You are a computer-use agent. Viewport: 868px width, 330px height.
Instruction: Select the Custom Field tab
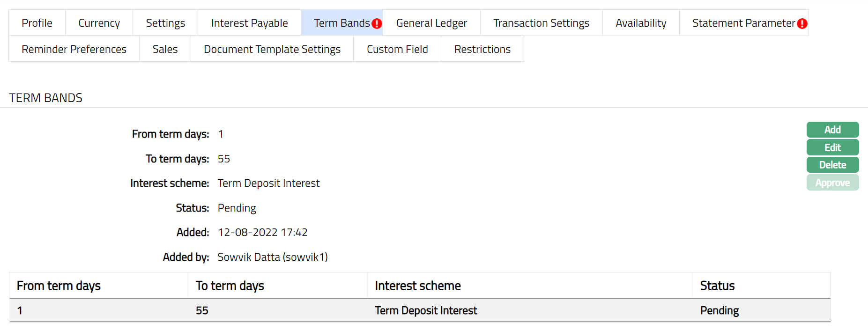[397, 49]
